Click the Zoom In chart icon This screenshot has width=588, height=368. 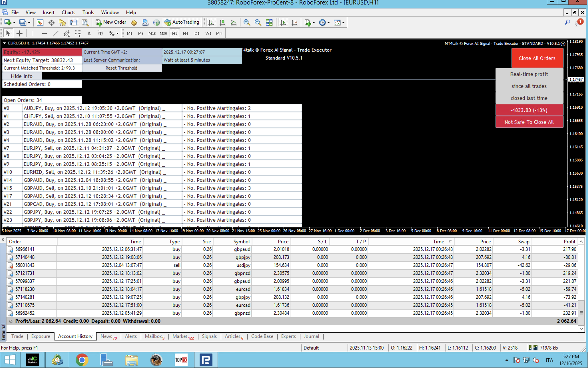coord(247,22)
